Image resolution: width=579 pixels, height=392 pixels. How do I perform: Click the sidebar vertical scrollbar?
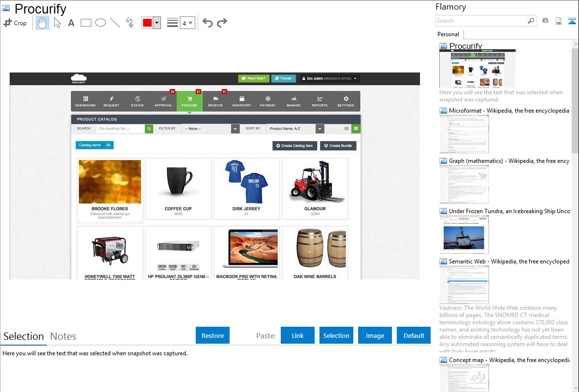tap(575, 101)
